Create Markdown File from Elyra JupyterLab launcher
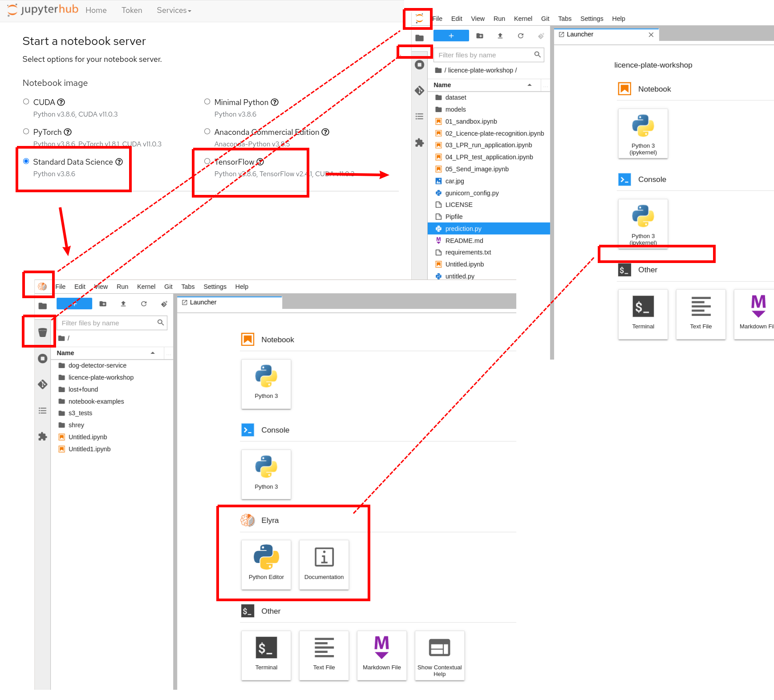This screenshot has height=700, width=774. click(382, 656)
